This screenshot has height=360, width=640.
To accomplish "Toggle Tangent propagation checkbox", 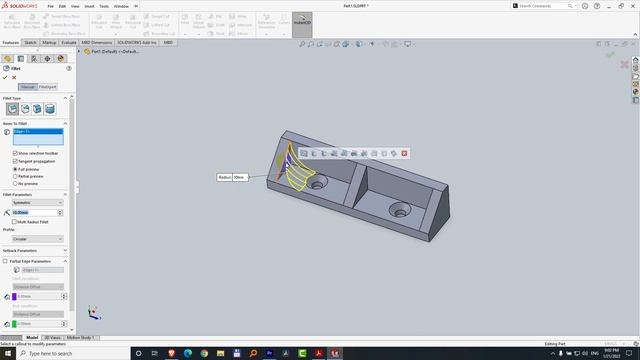I will click(x=15, y=161).
